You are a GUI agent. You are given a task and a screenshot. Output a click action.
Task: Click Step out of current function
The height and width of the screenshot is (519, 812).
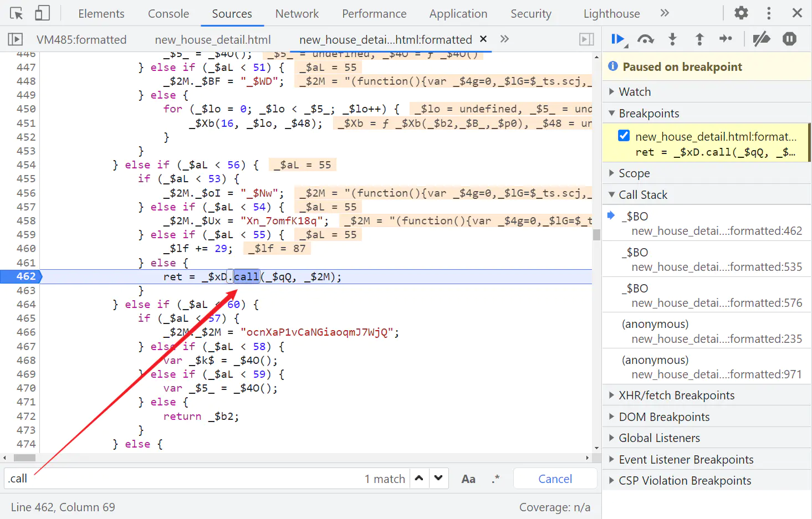point(699,39)
